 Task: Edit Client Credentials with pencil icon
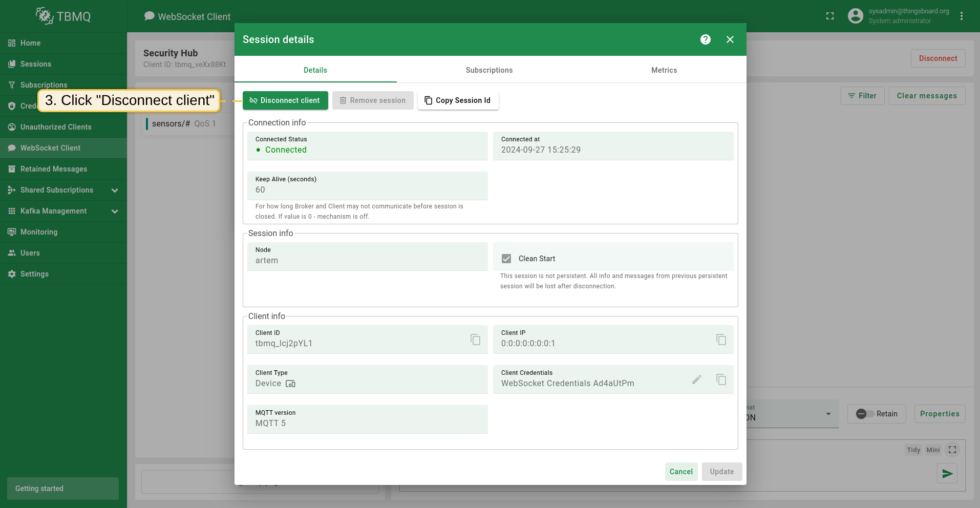point(696,379)
